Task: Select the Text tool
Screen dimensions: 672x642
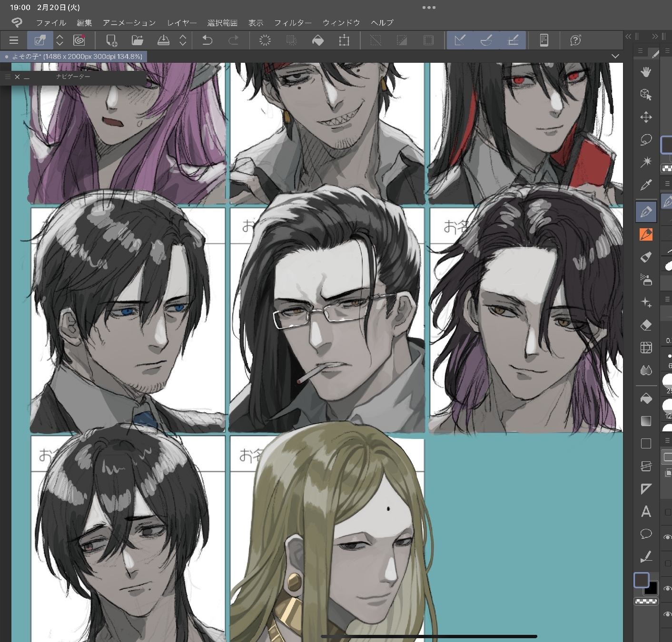Action: pyautogui.click(x=646, y=512)
